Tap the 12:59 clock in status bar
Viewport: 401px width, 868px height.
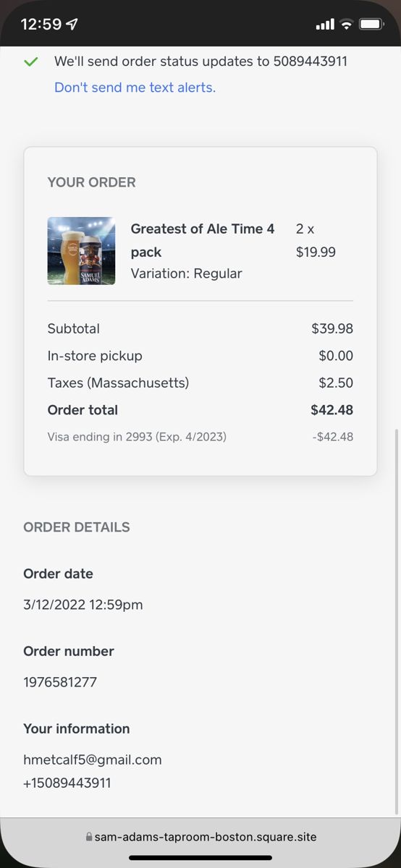tap(41, 25)
